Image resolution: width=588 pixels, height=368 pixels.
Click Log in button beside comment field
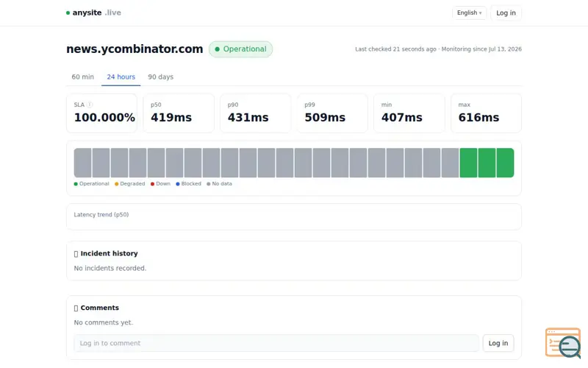498,343
